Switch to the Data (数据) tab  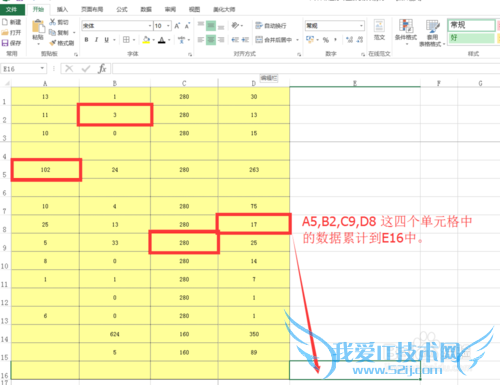(146, 9)
